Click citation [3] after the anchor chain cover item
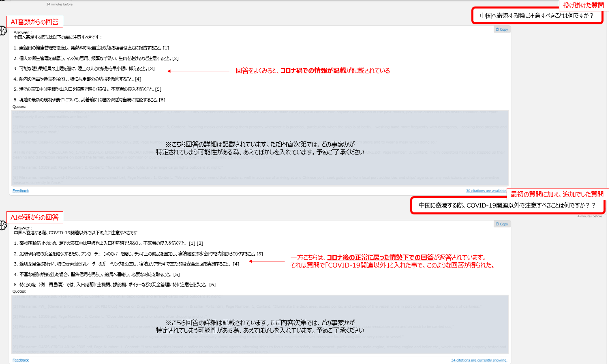Viewport: 610px width, 364px height. (x=260, y=254)
